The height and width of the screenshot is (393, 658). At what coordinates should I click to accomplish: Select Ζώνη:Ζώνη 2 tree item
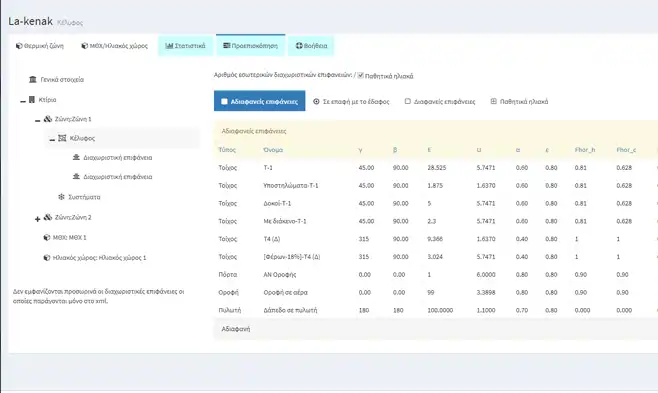click(x=73, y=217)
